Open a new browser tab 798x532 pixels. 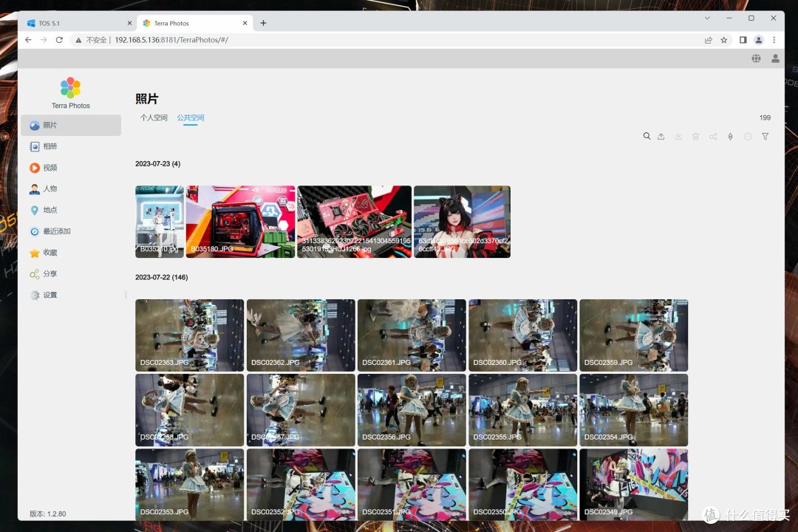click(263, 23)
